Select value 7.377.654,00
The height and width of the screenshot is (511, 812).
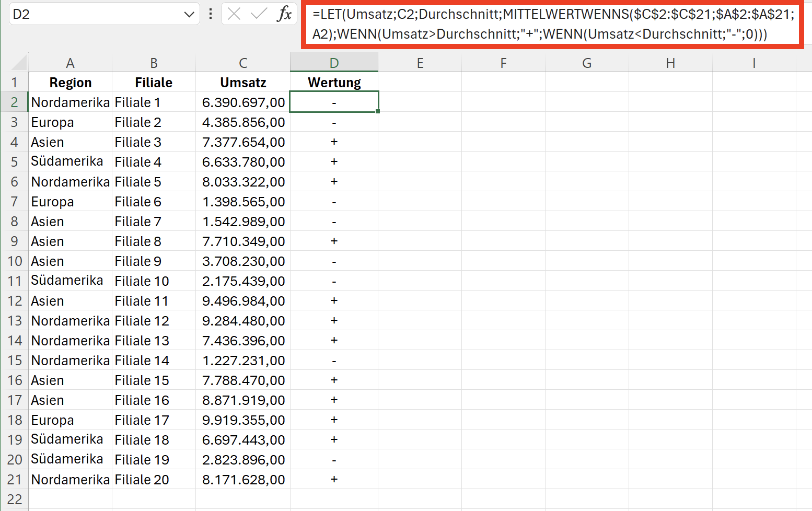[243, 142]
